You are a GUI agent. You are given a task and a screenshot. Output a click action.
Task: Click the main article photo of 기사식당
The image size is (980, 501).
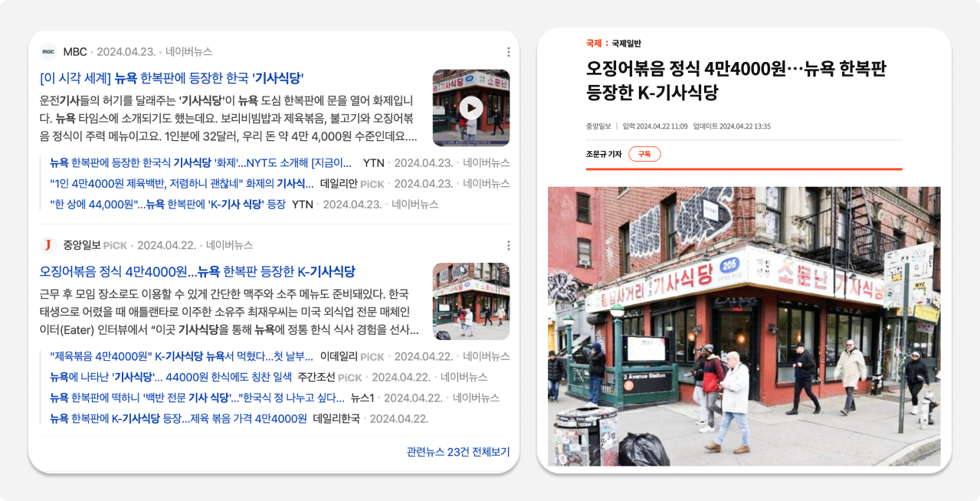click(744, 326)
